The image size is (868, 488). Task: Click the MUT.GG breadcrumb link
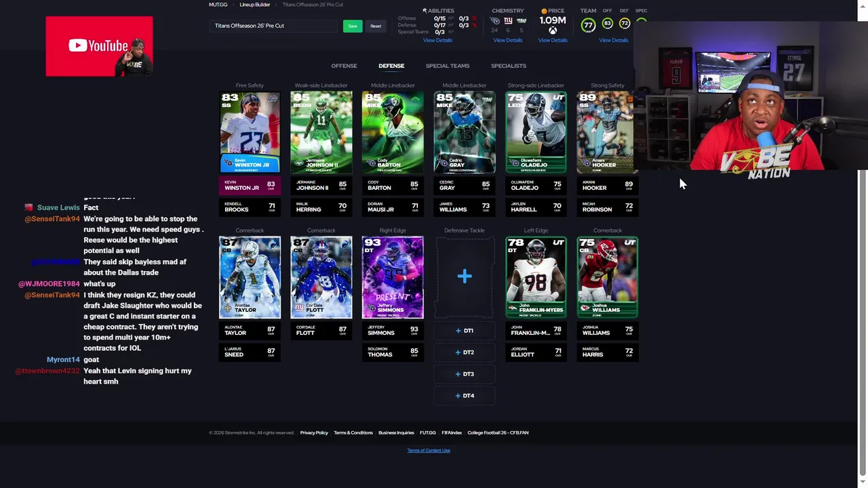coord(218,5)
